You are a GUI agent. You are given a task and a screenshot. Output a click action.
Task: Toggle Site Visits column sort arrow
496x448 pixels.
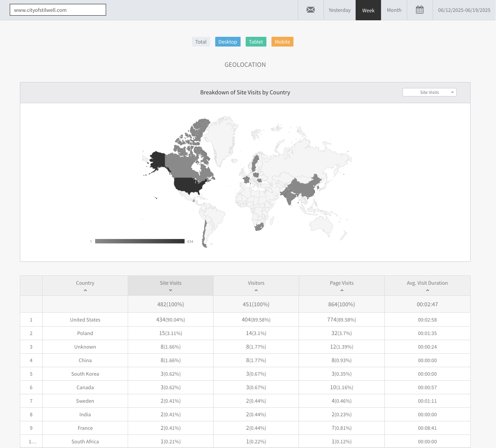170,291
